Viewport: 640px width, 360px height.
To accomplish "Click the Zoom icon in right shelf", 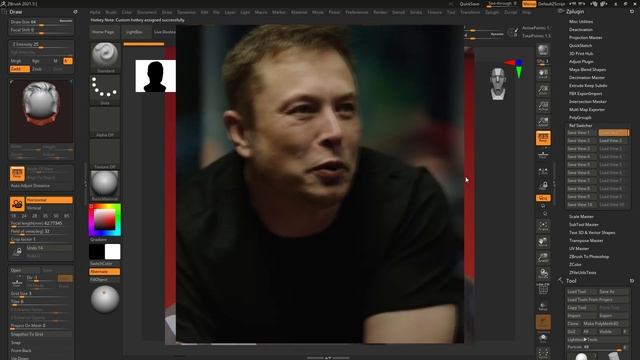I will point(543,90).
